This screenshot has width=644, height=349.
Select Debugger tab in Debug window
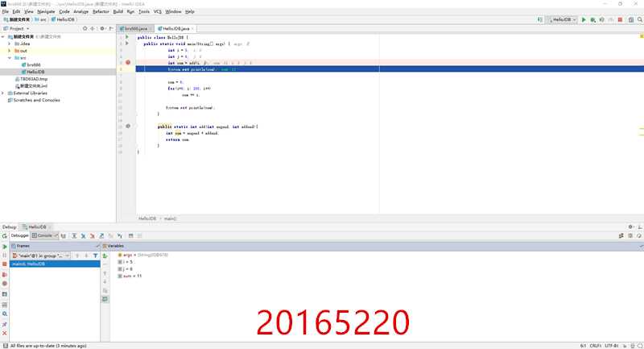point(19,236)
